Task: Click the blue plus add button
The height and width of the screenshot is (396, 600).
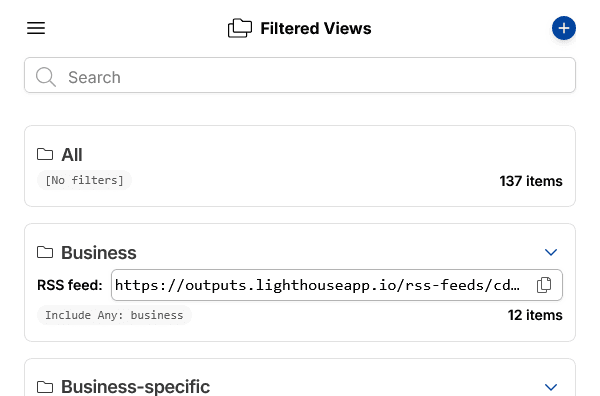Action: click(x=564, y=28)
